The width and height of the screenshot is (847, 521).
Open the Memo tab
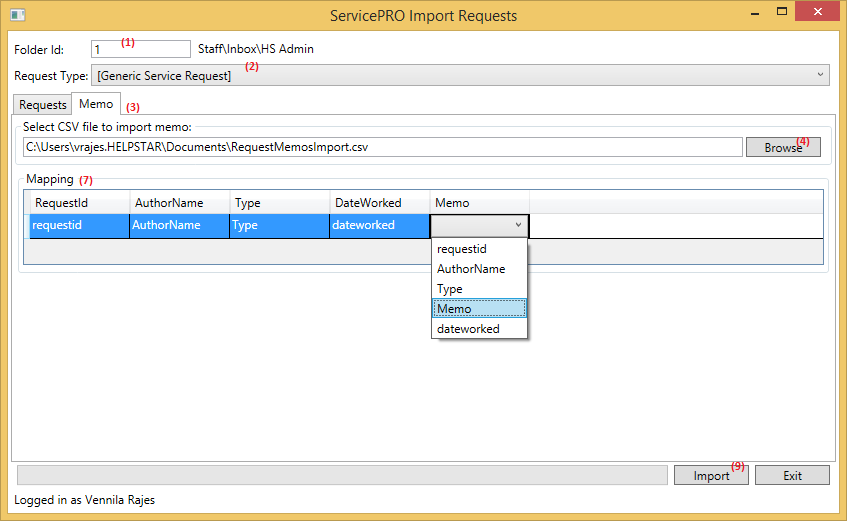pos(97,104)
